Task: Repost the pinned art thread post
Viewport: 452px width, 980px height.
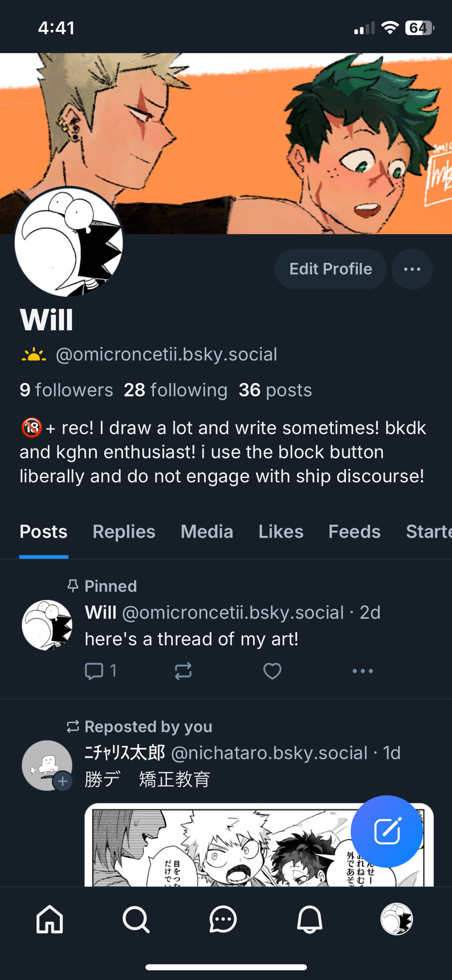Action: coord(183,670)
